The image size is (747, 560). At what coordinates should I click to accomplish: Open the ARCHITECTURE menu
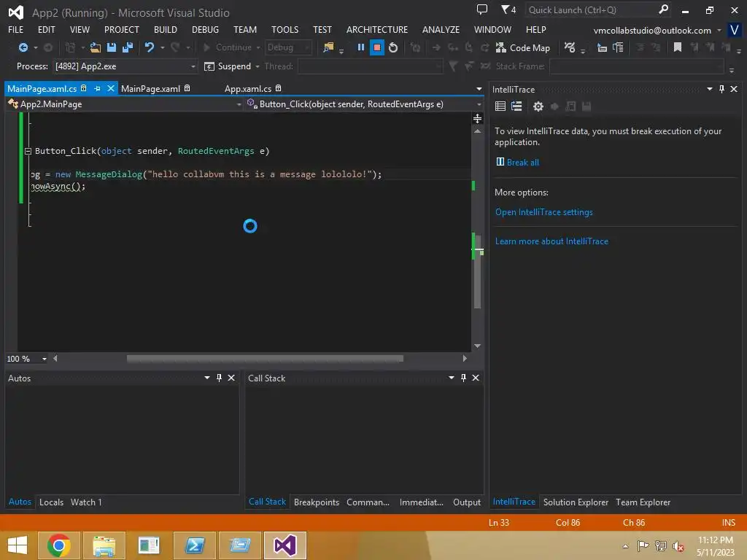point(377,29)
